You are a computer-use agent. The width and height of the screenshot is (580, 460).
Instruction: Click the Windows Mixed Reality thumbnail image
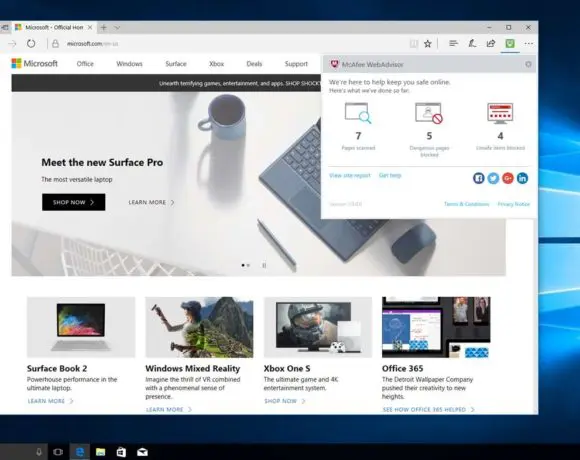point(199,327)
